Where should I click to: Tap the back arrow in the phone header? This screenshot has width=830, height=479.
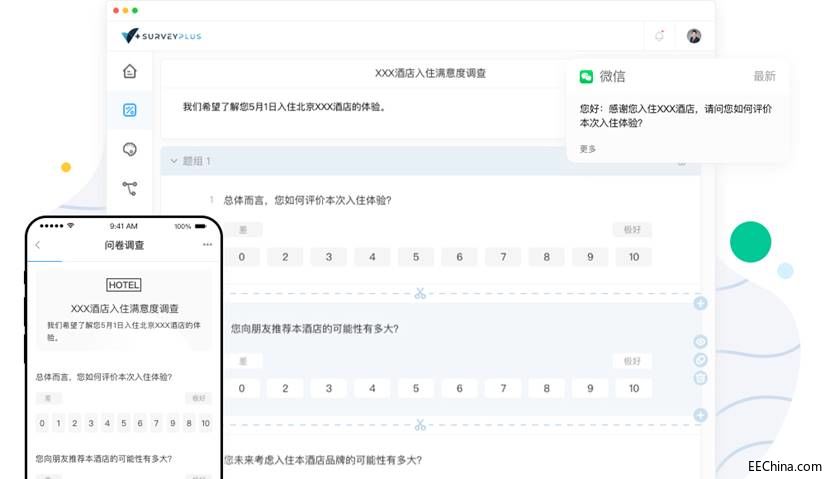38,245
